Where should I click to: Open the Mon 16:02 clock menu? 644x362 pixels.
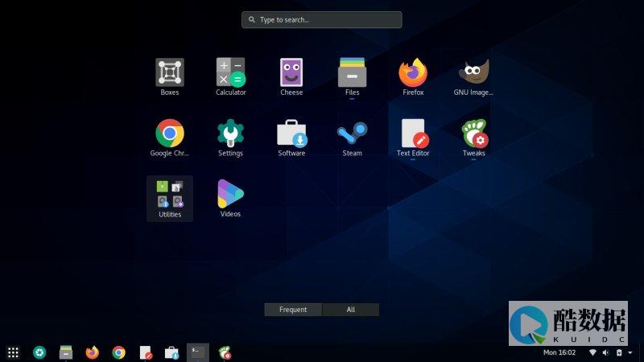click(x=559, y=352)
